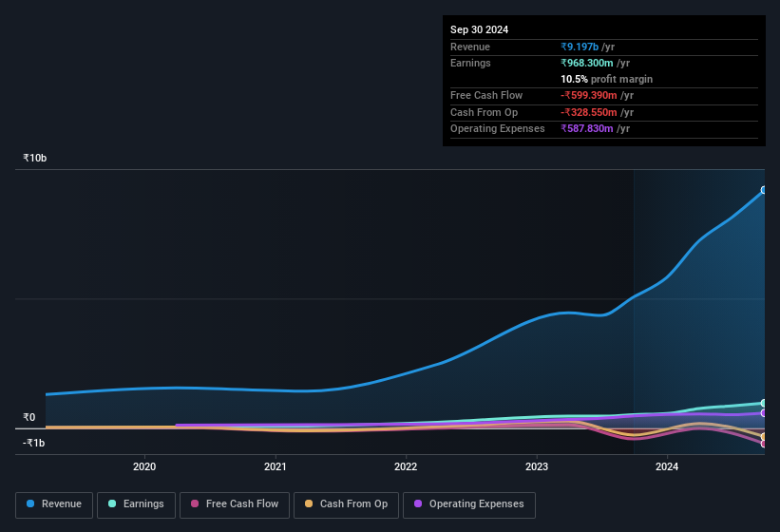Click the Earnings label in tooltip

click(470, 63)
